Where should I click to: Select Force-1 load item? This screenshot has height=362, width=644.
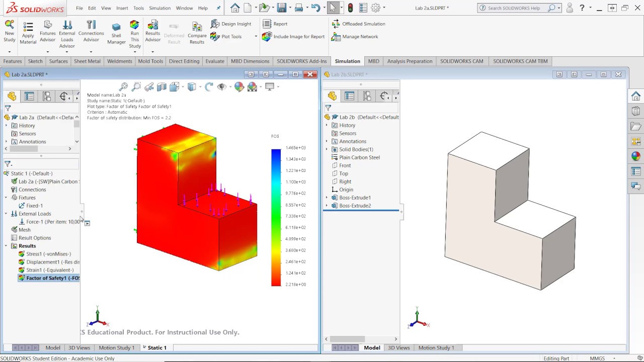tap(49, 222)
